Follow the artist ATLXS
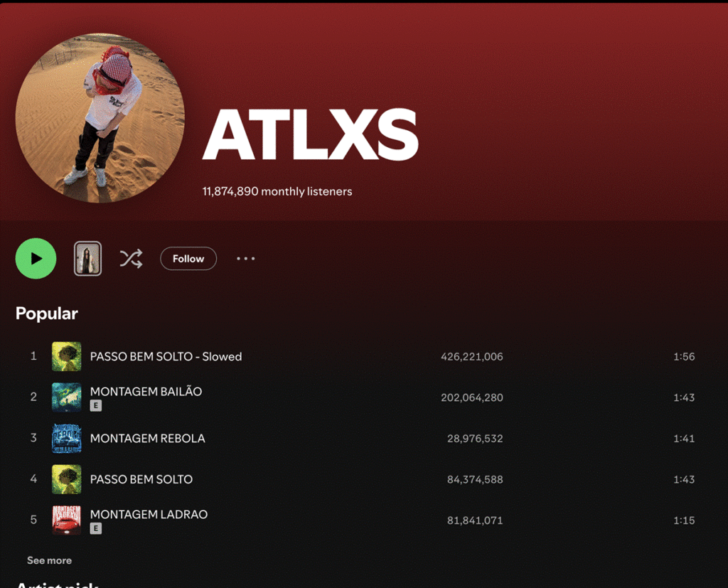The height and width of the screenshot is (588, 728). point(188,259)
